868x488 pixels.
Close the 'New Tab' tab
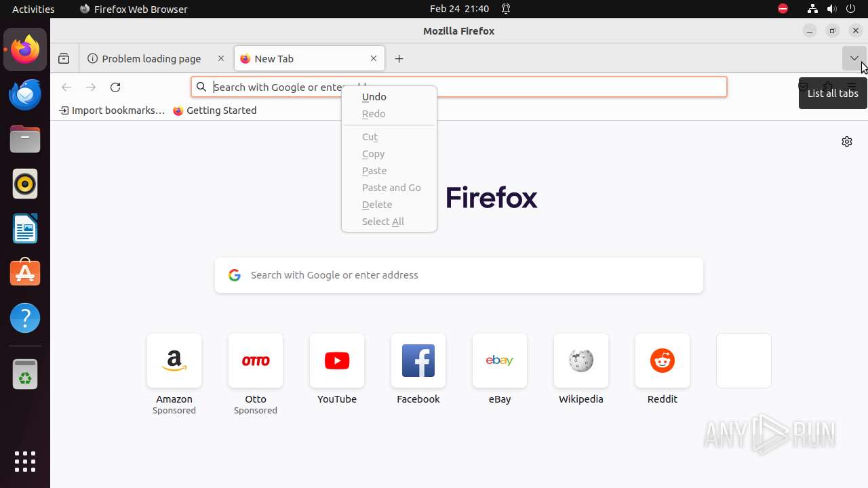(374, 59)
